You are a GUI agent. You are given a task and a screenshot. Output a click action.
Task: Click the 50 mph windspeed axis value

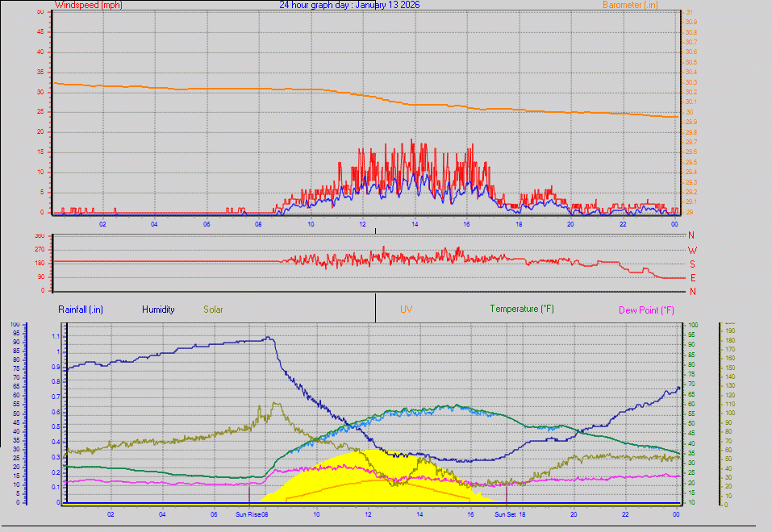(40, 11)
